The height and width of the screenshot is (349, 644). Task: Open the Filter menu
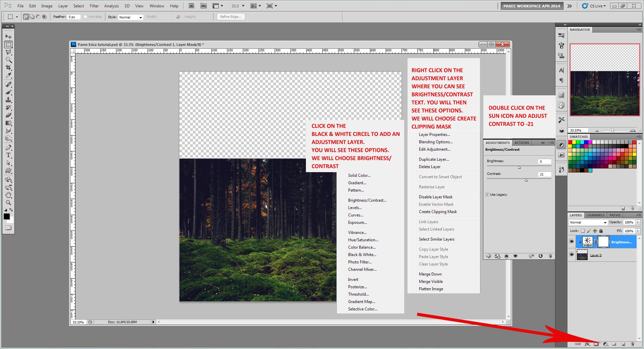pyautogui.click(x=94, y=6)
